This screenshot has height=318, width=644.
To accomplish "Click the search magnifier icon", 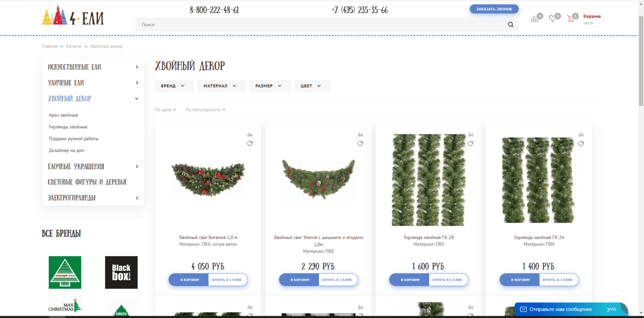I will click(510, 25).
